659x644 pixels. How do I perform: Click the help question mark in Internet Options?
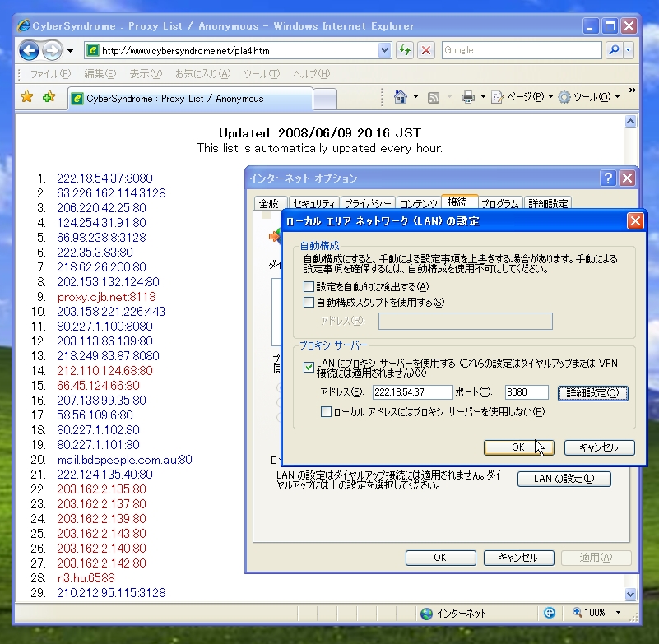(608, 178)
